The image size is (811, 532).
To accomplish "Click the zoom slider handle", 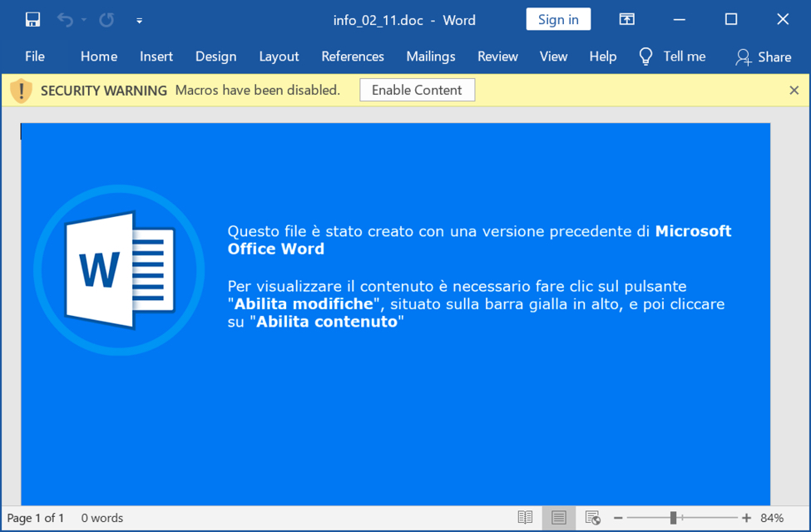I will pyautogui.click(x=673, y=517).
